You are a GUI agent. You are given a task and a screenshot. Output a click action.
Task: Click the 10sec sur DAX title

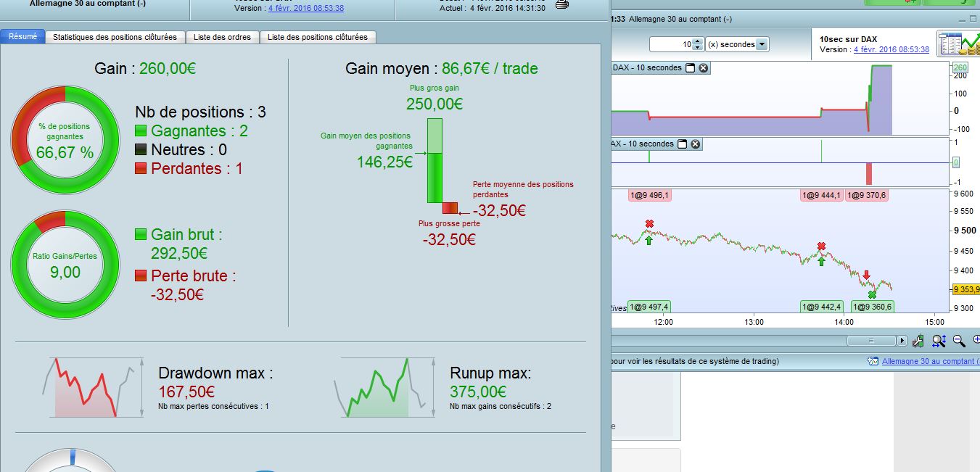point(847,38)
